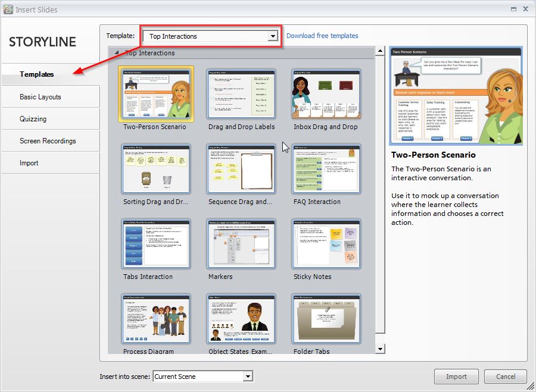Click the Download free templates link
Viewport: 536px width, 392px height.
coord(322,36)
